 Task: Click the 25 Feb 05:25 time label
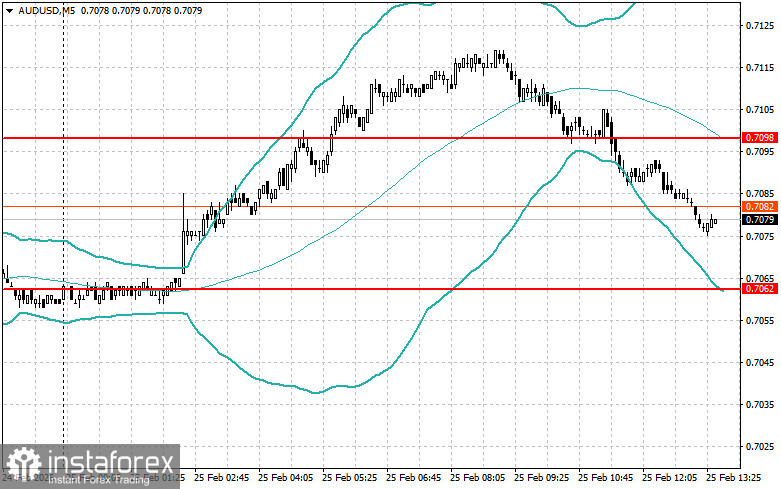pyautogui.click(x=349, y=478)
